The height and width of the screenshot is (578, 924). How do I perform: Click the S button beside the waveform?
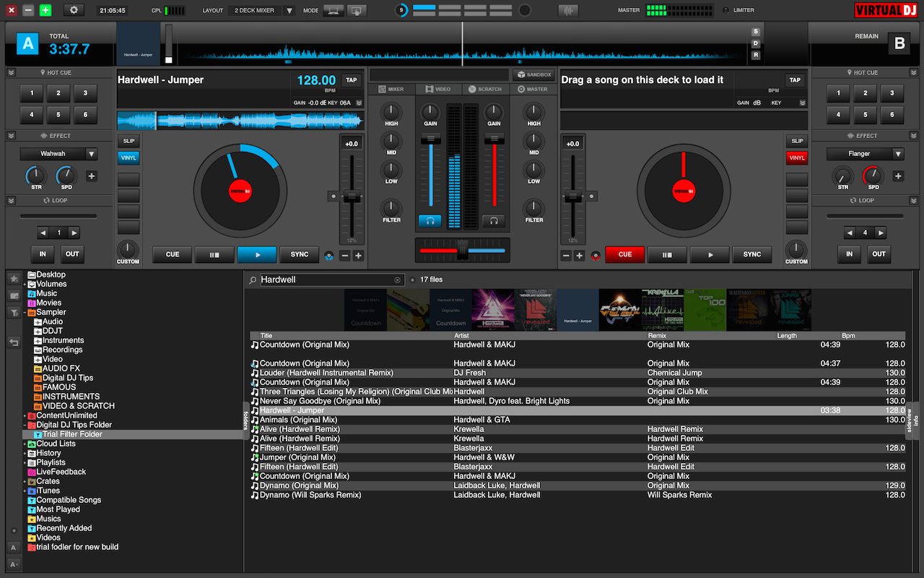point(756,32)
